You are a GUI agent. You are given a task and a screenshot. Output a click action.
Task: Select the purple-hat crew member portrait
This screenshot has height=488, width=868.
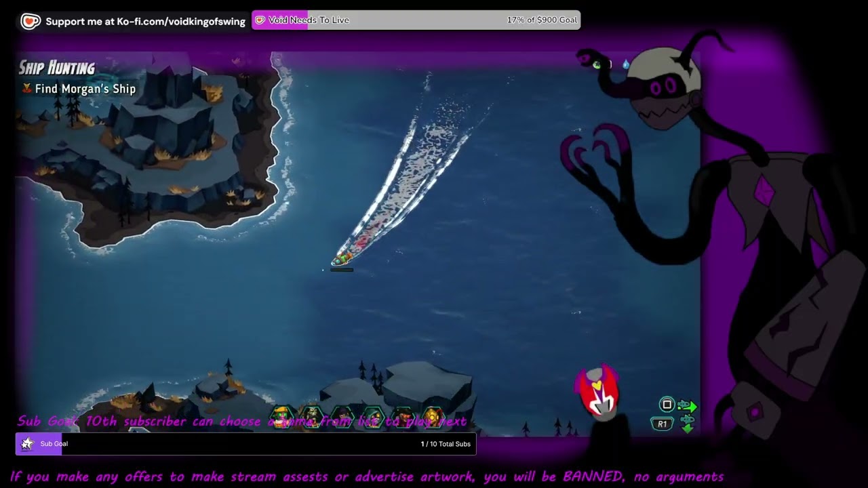click(x=342, y=415)
